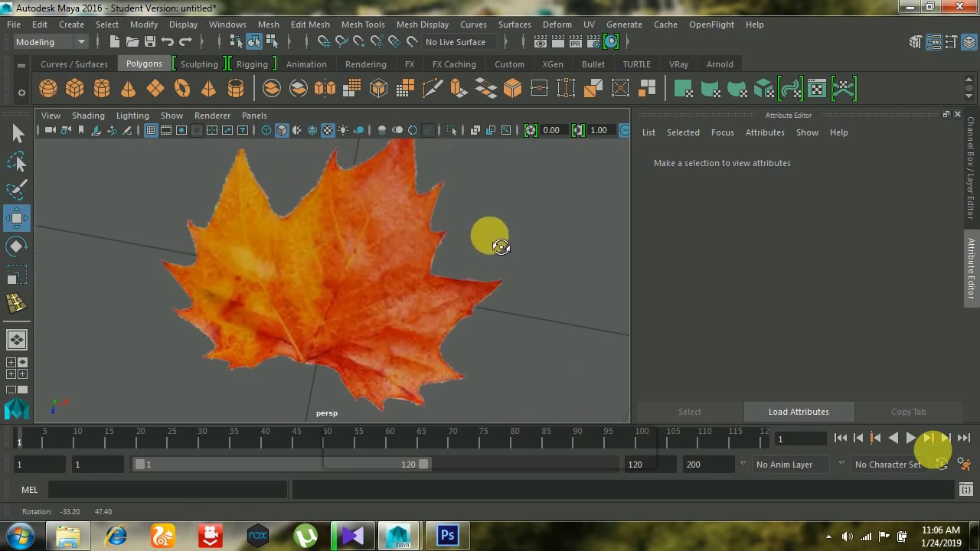The image size is (980, 551).
Task: Create a polygon sphere from the shelf
Action: click(48, 89)
